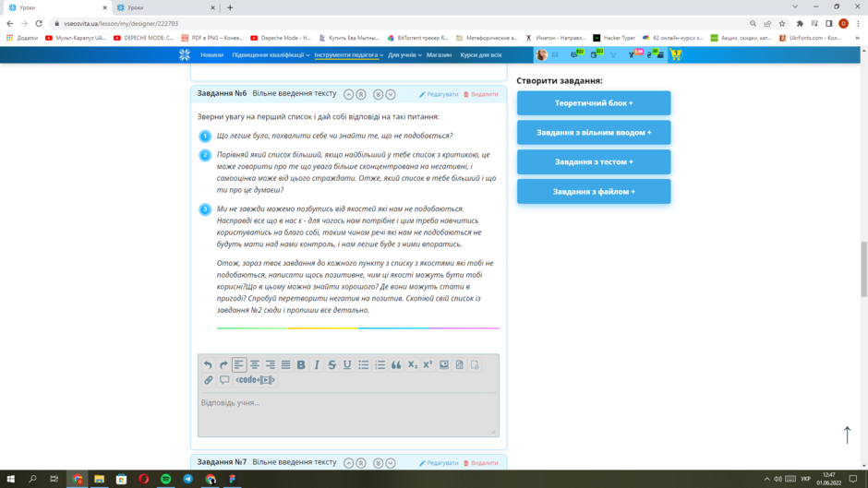Move task №6 up one position
The height and width of the screenshot is (488, 868).
348,95
